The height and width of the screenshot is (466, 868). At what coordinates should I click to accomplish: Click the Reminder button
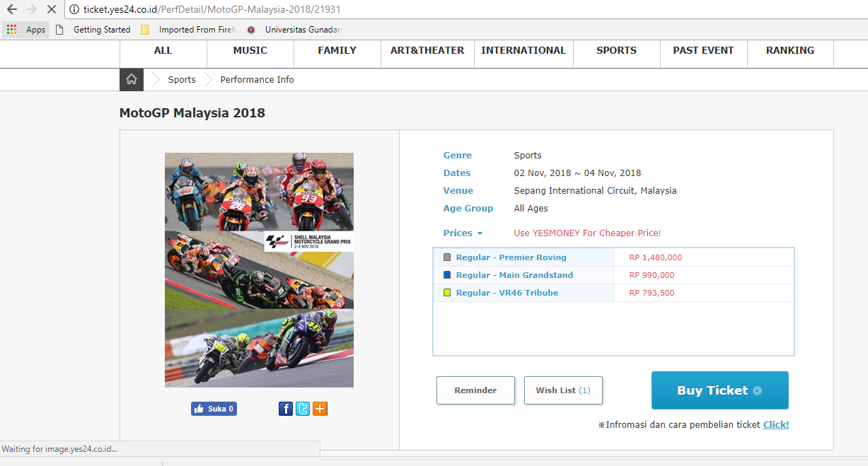click(x=475, y=390)
